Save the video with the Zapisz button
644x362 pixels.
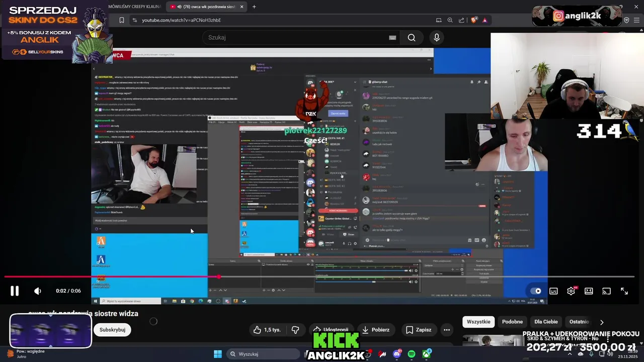[x=418, y=330]
